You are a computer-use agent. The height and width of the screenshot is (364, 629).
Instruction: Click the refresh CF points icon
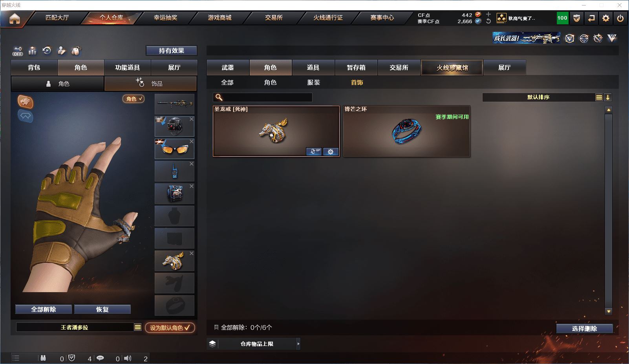coord(488,21)
